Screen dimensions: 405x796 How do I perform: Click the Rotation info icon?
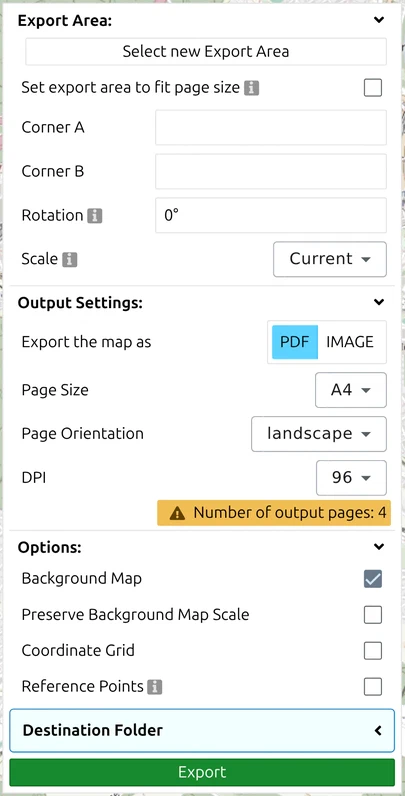click(x=94, y=216)
